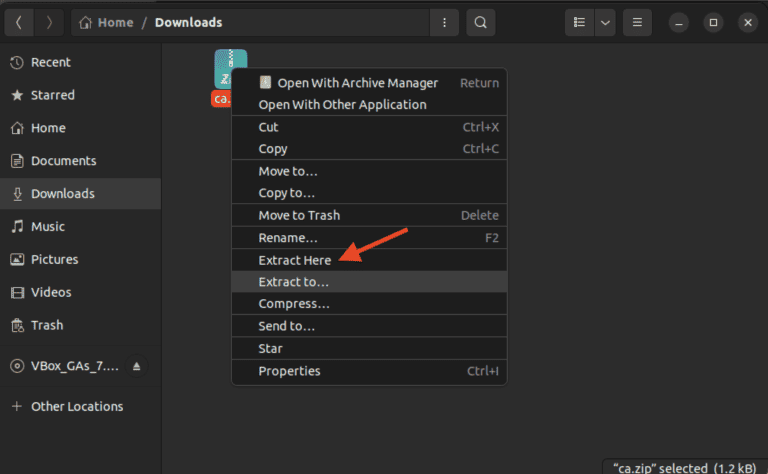This screenshot has width=768, height=474.
Task: Show Starred files in sidebar
Action: [52, 95]
